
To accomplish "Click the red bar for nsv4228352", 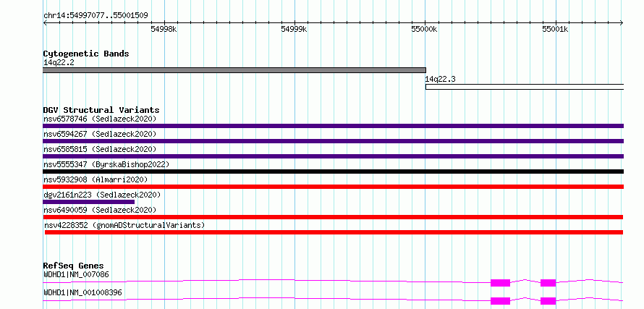I will (334, 232).
